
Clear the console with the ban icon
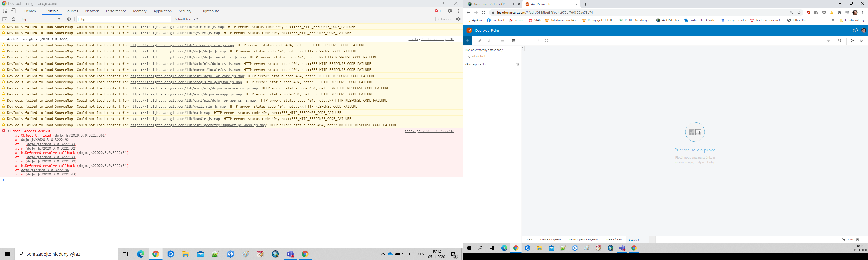coord(14,19)
